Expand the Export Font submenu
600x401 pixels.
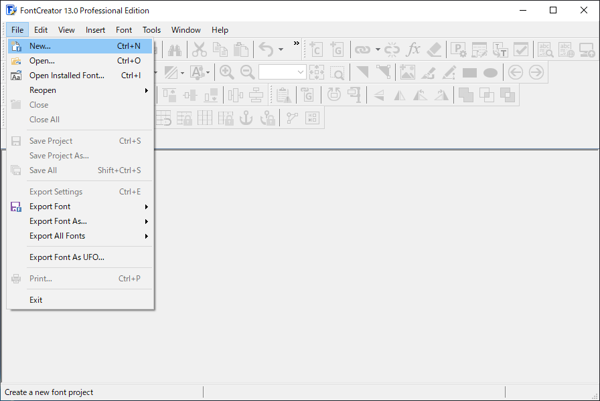click(x=80, y=207)
